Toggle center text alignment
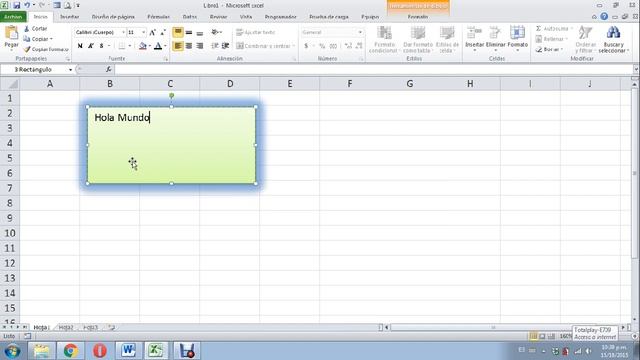The height and width of the screenshot is (360, 640). [189, 46]
